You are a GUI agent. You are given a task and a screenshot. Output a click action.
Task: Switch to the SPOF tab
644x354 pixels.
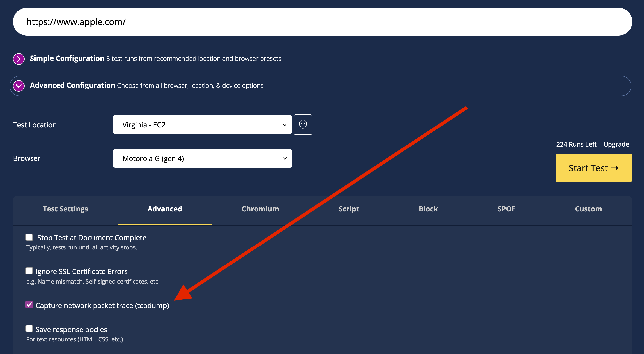[506, 209]
